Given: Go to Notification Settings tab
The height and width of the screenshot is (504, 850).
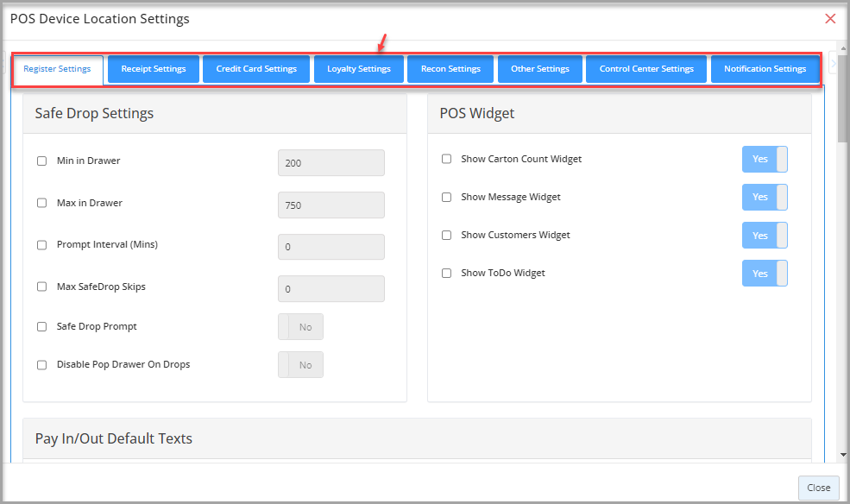Looking at the screenshot, I should coord(765,69).
